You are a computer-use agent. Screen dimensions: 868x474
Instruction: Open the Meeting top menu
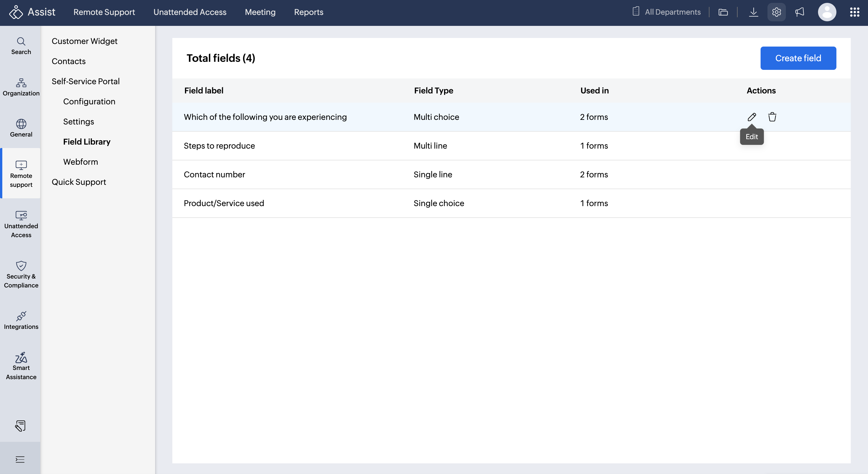[260, 12]
